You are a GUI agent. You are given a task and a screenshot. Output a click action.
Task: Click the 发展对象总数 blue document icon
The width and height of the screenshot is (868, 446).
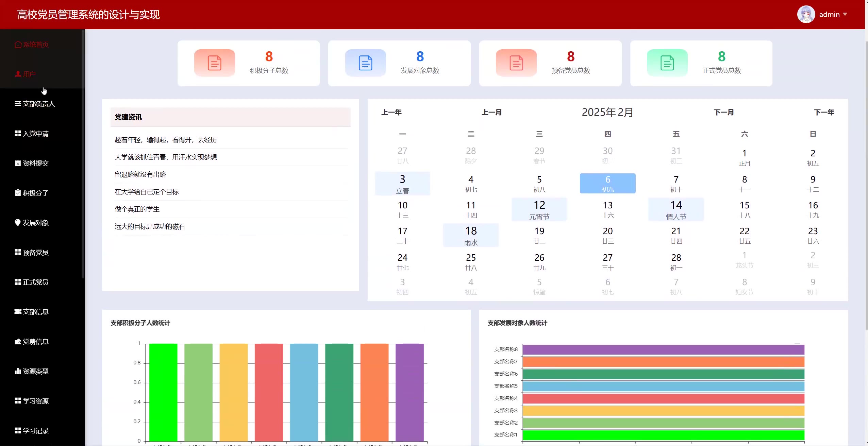coord(365,63)
